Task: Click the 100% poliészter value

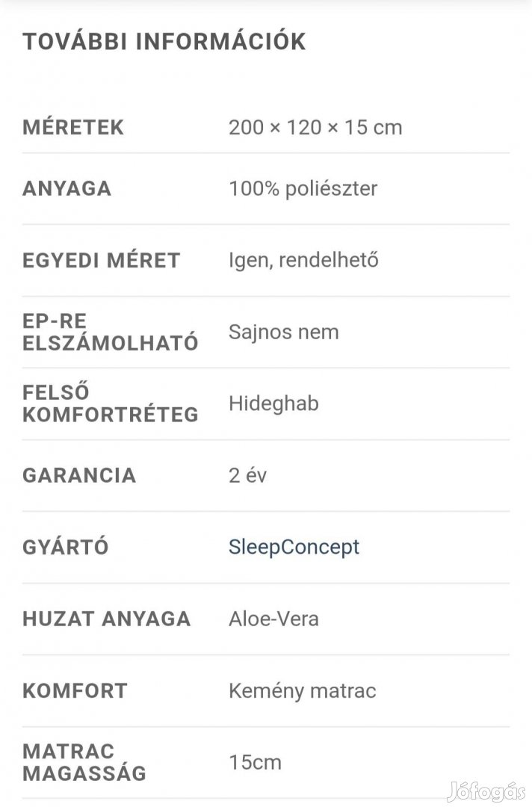Action: [x=303, y=188]
